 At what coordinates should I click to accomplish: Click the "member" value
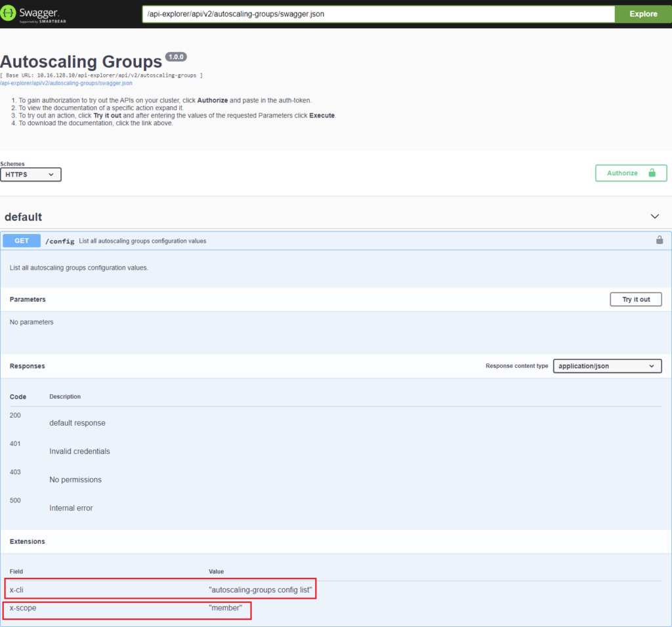pos(226,608)
